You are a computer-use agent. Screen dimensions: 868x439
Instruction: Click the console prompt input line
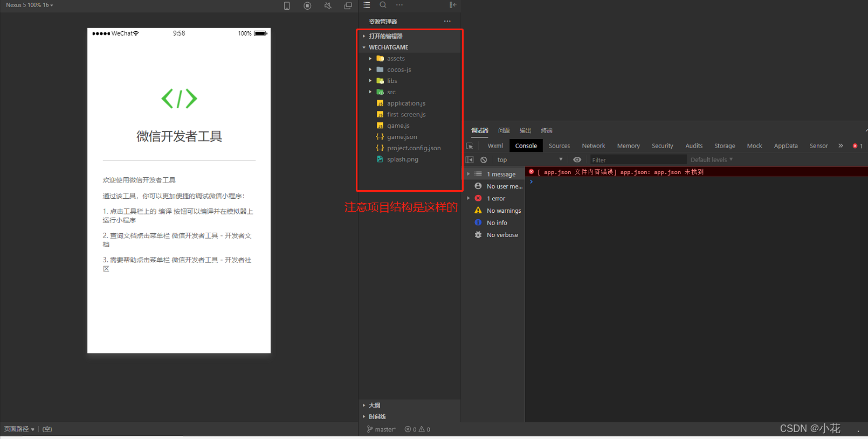click(x=697, y=182)
